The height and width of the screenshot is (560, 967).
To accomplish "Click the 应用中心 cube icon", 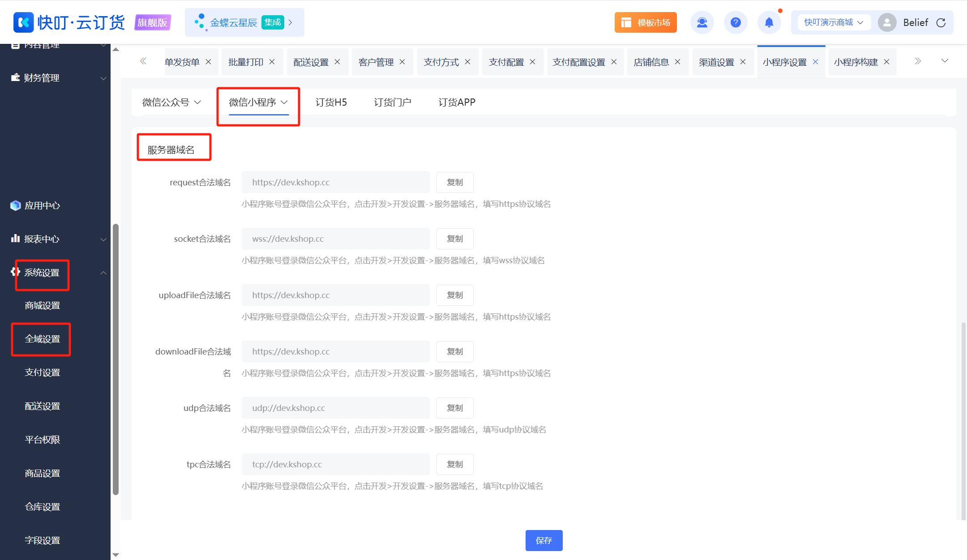I will coord(16,205).
